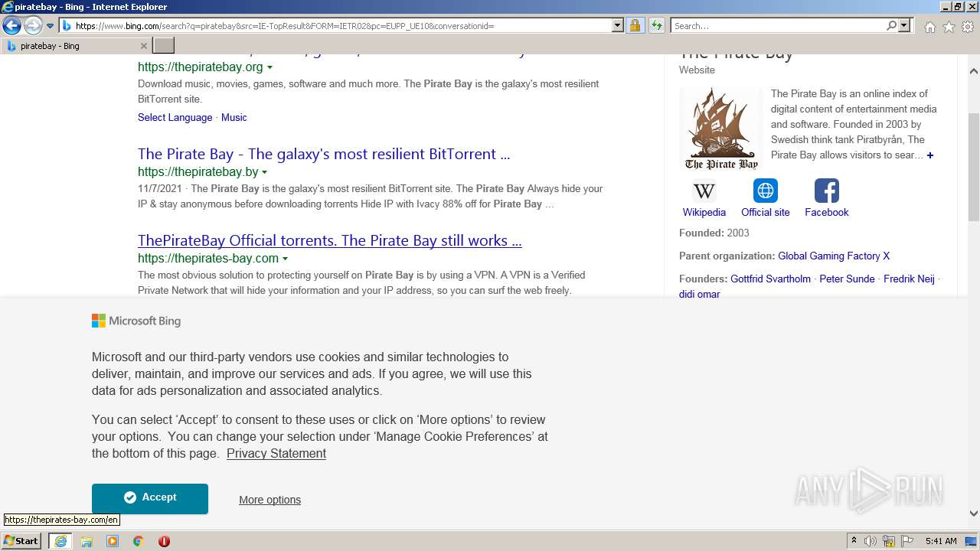Open Fredrik Neij founder link
980x551 pixels.
point(909,279)
